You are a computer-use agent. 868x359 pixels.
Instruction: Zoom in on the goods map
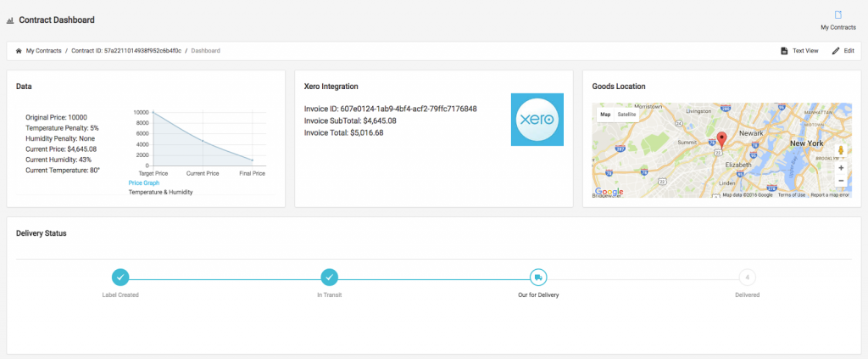[x=841, y=167]
